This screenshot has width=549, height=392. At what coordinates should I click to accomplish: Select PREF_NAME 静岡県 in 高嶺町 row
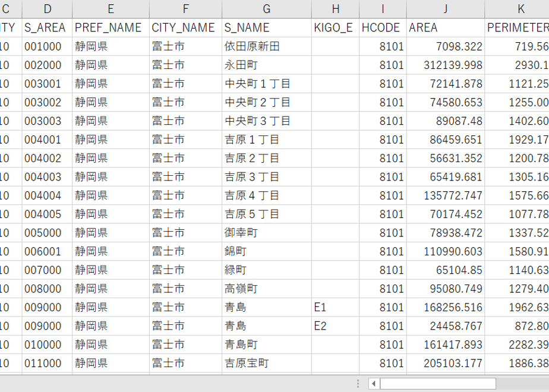click(111, 289)
